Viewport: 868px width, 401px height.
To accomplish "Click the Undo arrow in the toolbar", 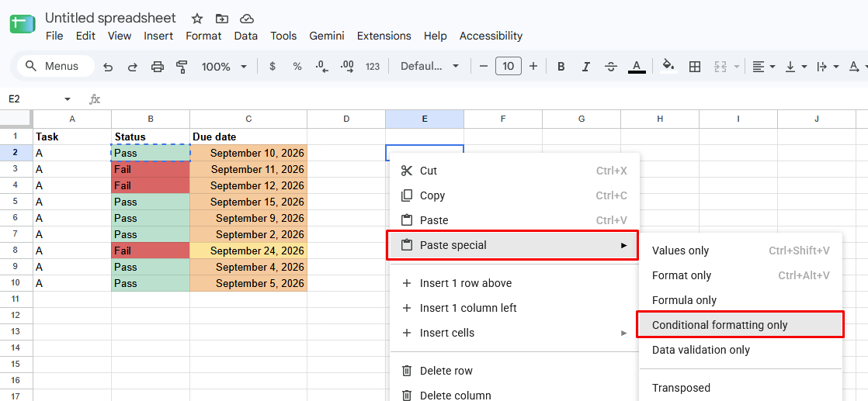I will point(108,67).
